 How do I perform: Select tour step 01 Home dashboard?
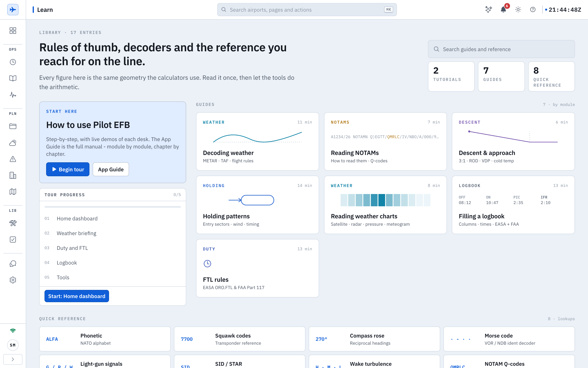113,219
